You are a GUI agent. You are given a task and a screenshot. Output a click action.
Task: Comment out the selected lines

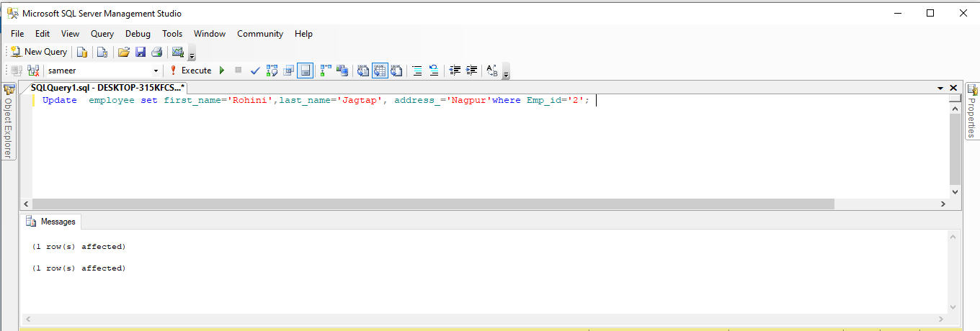click(416, 71)
